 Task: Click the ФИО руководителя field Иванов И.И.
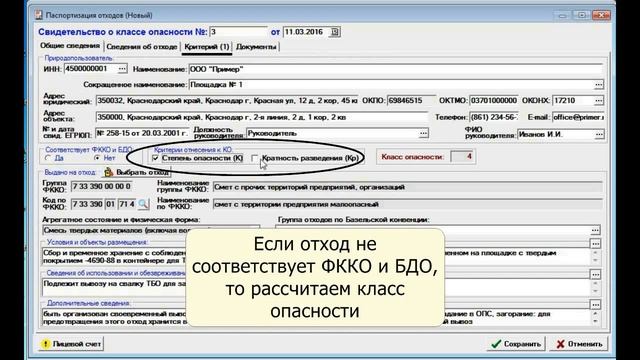click(x=556, y=134)
